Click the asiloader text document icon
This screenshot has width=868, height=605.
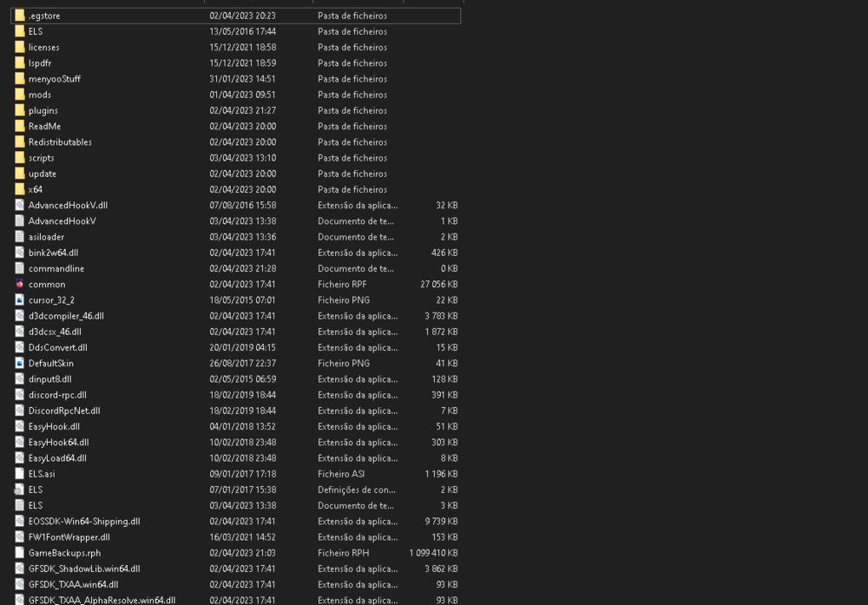pos(19,237)
